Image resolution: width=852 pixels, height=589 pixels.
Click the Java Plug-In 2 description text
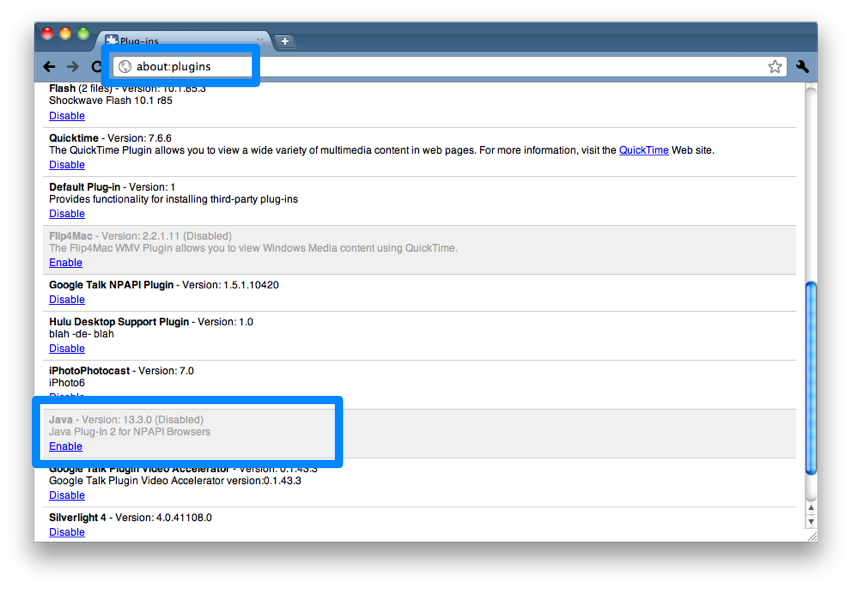click(x=130, y=432)
